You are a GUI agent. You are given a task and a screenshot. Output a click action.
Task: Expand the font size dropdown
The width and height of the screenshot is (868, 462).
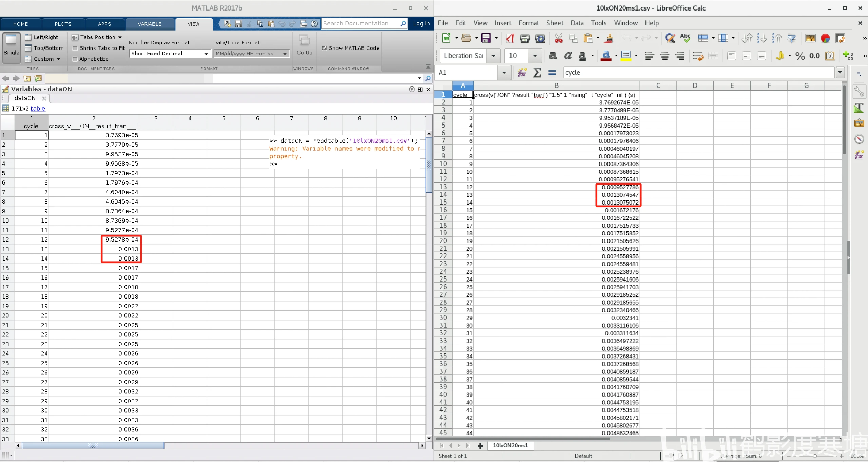535,56
